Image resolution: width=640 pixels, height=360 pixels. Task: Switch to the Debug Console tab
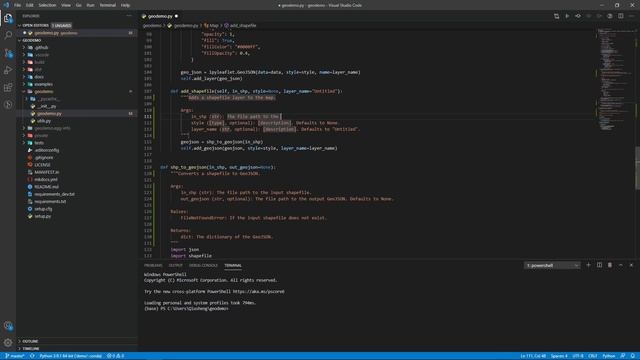point(203,265)
